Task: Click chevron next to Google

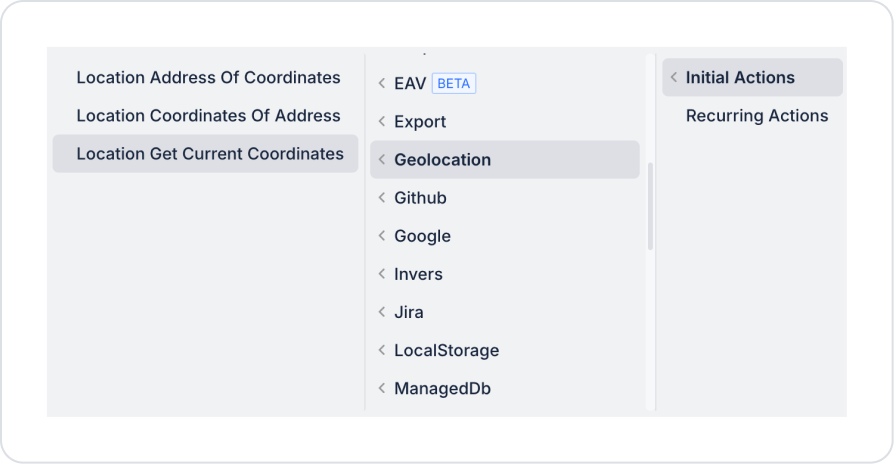Action: [x=382, y=236]
